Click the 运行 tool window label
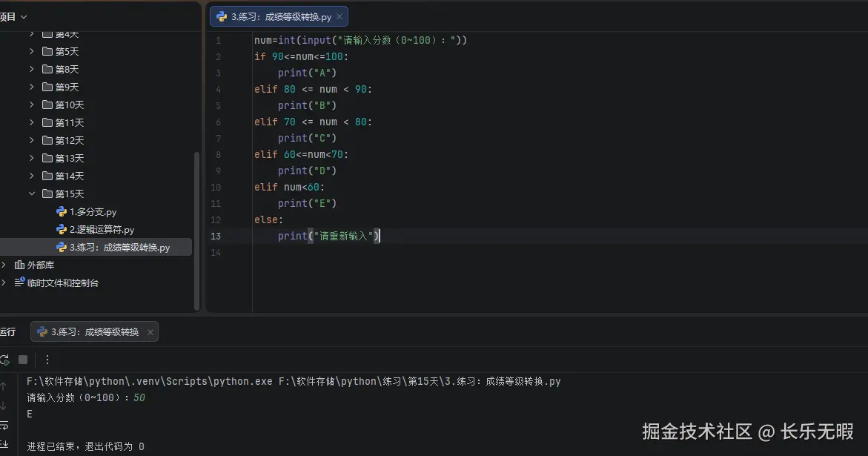Viewport: 868px width, 456px height. pyautogui.click(x=7, y=331)
